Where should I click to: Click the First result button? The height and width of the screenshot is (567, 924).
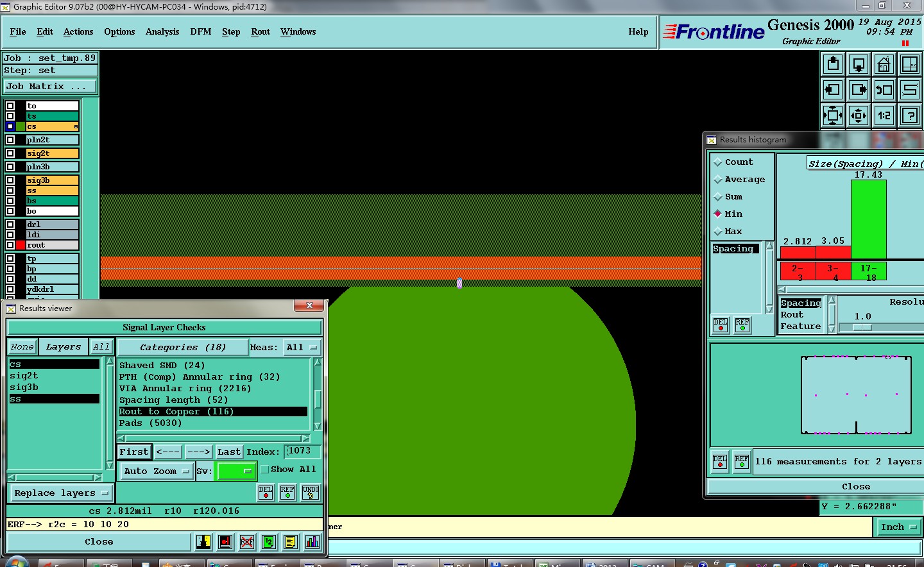[134, 452]
